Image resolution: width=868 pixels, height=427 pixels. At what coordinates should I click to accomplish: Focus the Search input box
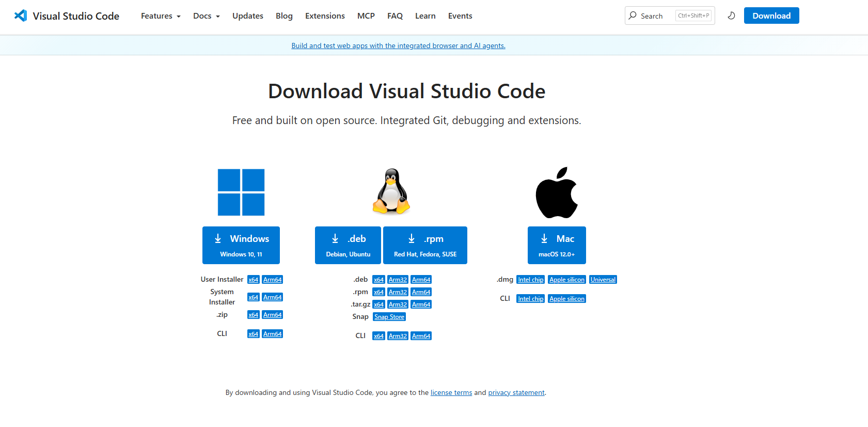click(670, 16)
